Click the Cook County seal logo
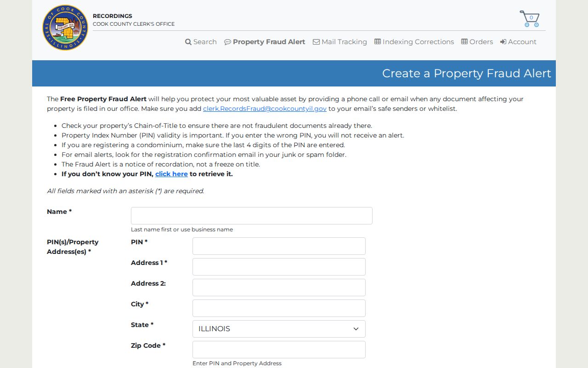This screenshot has height=368, width=588. [x=65, y=28]
